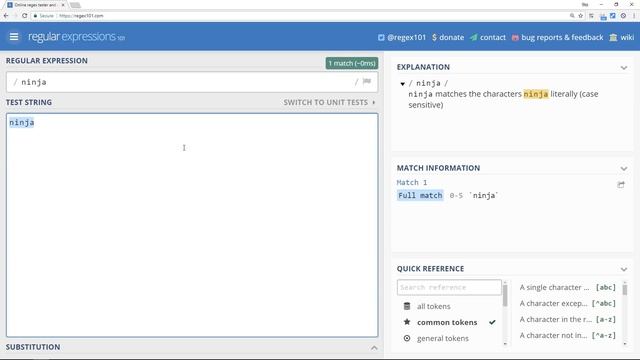Click the browser zoom magnifier icon
The height and width of the screenshot is (360, 640).
click(572, 16)
